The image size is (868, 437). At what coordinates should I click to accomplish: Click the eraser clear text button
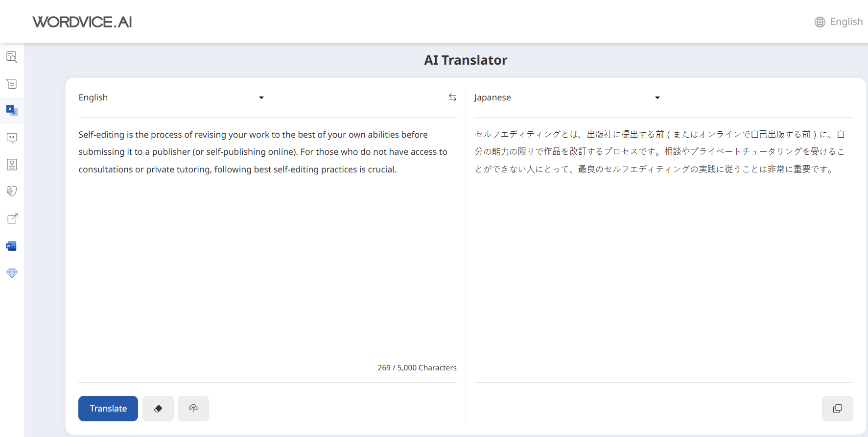pyautogui.click(x=158, y=409)
